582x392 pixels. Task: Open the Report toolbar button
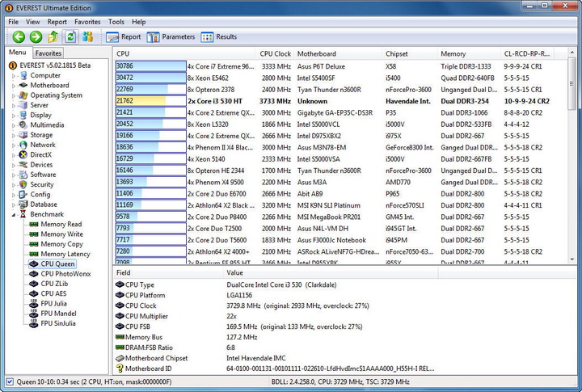point(123,37)
